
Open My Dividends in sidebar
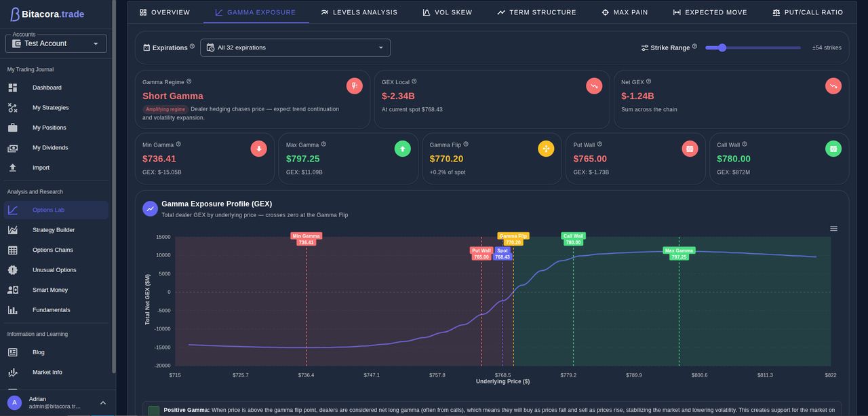pos(56,147)
